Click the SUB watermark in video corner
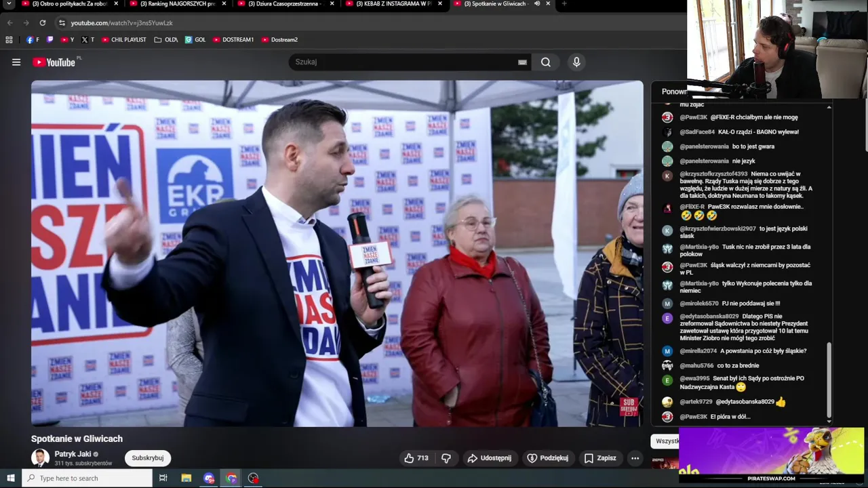Viewport: 868px width, 488px height. point(629,407)
